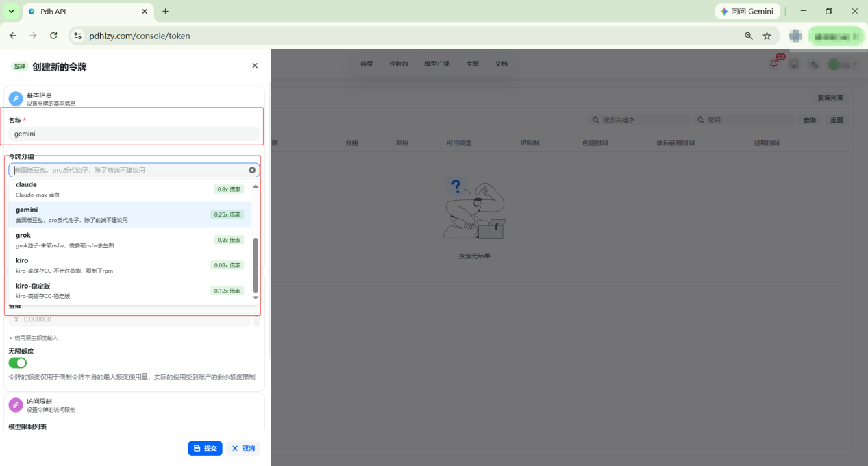Viewport: 868px width, 466px height.
Task: Toggle the 无限额度 switch
Action: pyautogui.click(x=18, y=363)
